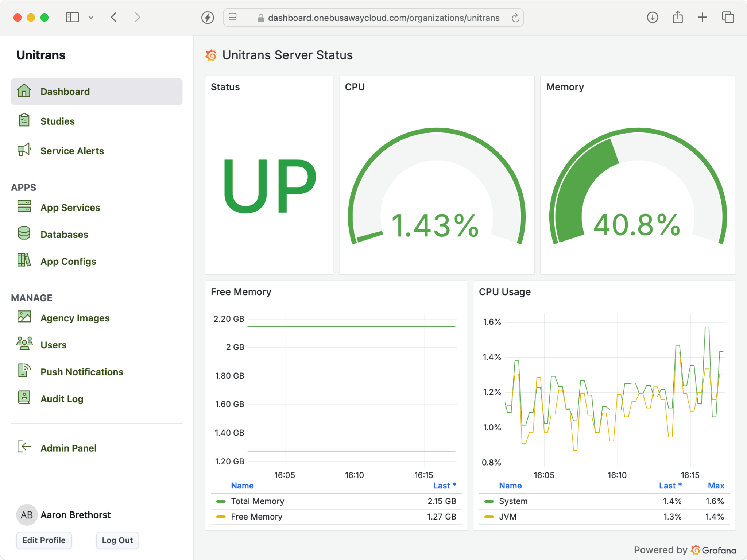Open the Safari sidebar panel

point(72,17)
